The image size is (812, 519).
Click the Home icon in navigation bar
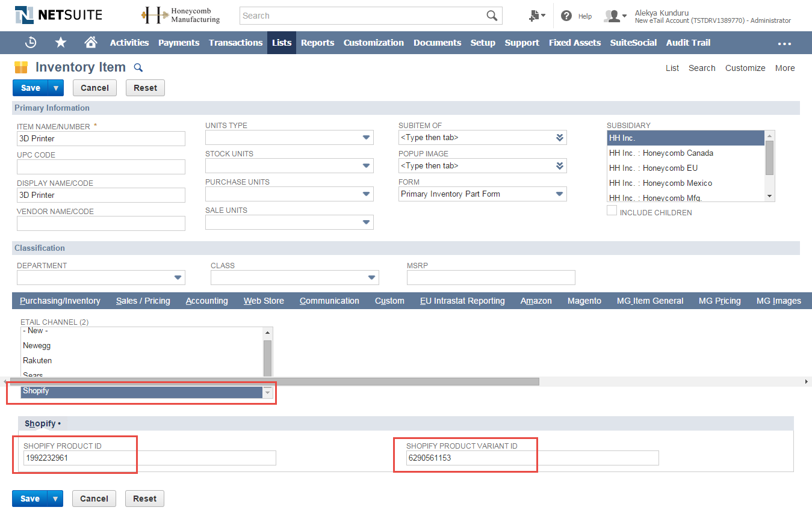[x=90, y=42]
